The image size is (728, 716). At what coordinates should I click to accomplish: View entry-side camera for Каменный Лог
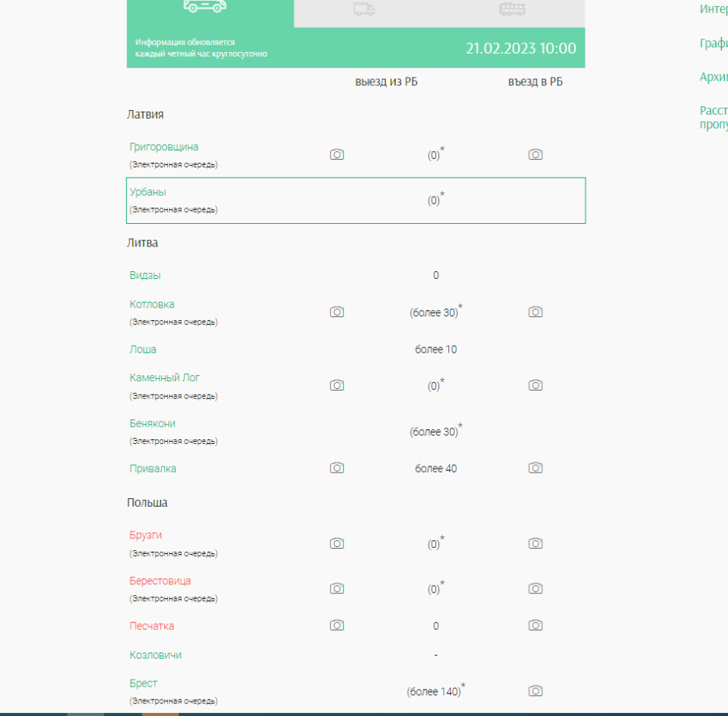[535, 386]
